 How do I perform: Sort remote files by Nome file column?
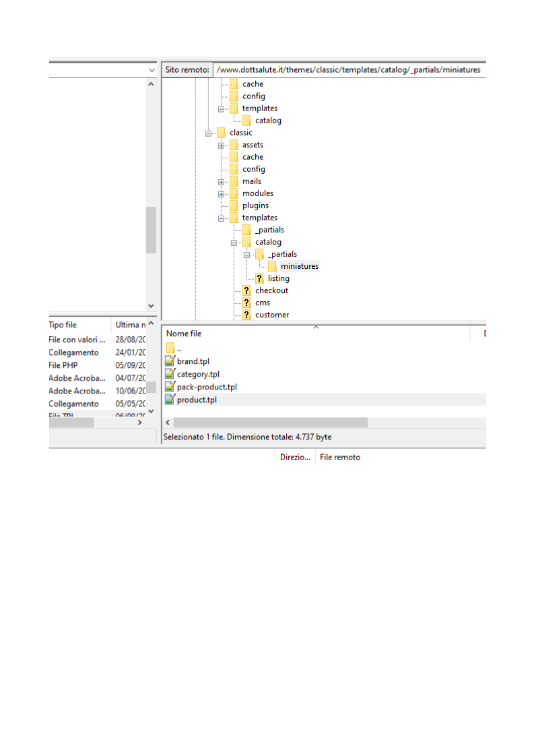click(317, 334)
